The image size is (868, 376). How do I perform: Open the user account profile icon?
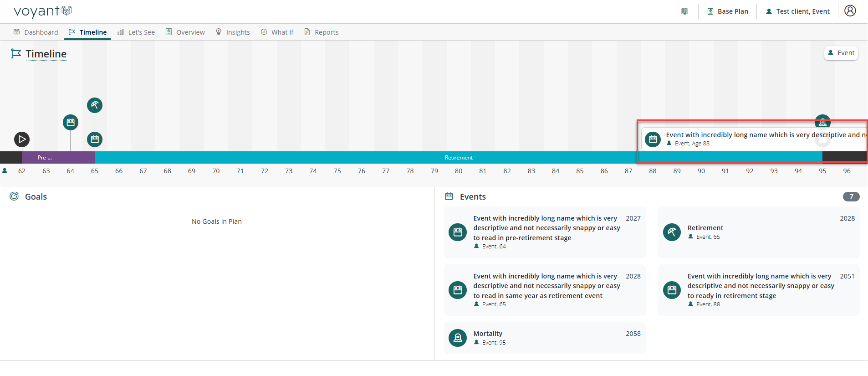point(850,11)
